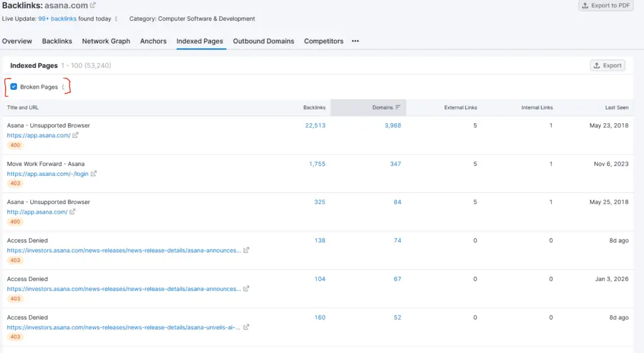Open the three-dots more tabs menu
The image size is (644, 353).
point(355,41)
